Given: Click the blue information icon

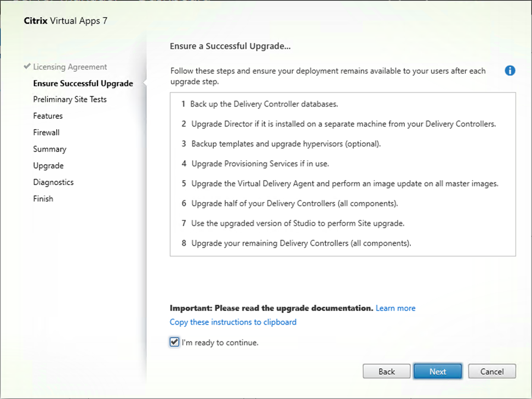Looking at the screenshot, I should click(510, 71).
